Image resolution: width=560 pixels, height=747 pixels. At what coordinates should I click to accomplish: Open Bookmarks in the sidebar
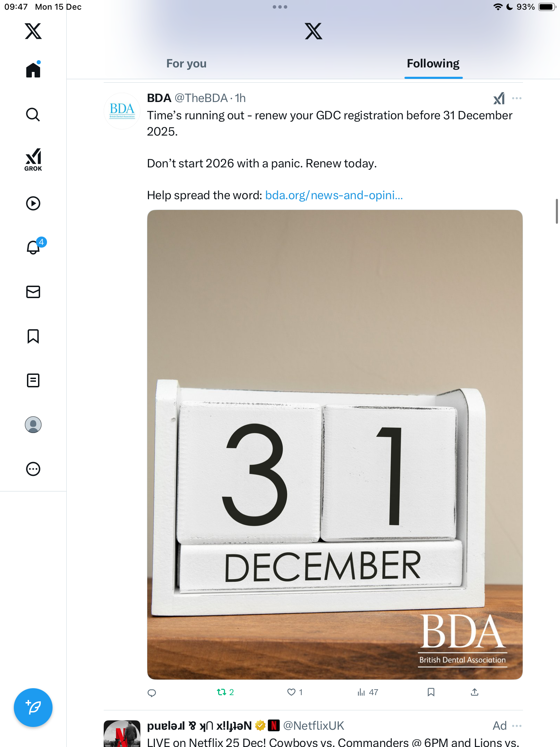33,336
